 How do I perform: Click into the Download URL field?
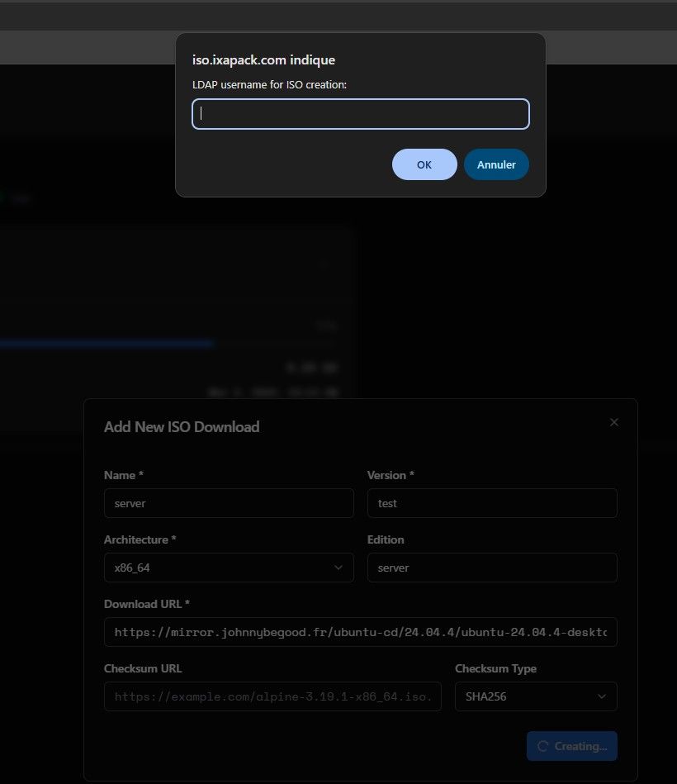tap(360, 632)
